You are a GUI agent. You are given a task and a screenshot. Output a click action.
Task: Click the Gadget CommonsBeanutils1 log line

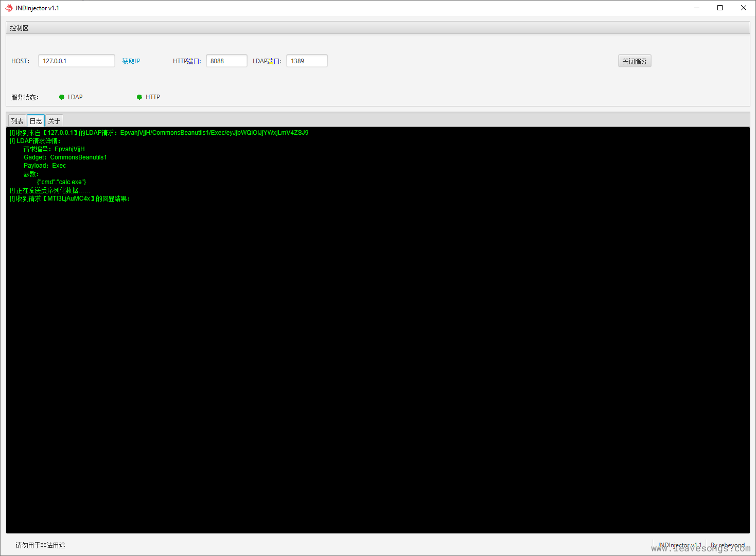coord(65,157)
